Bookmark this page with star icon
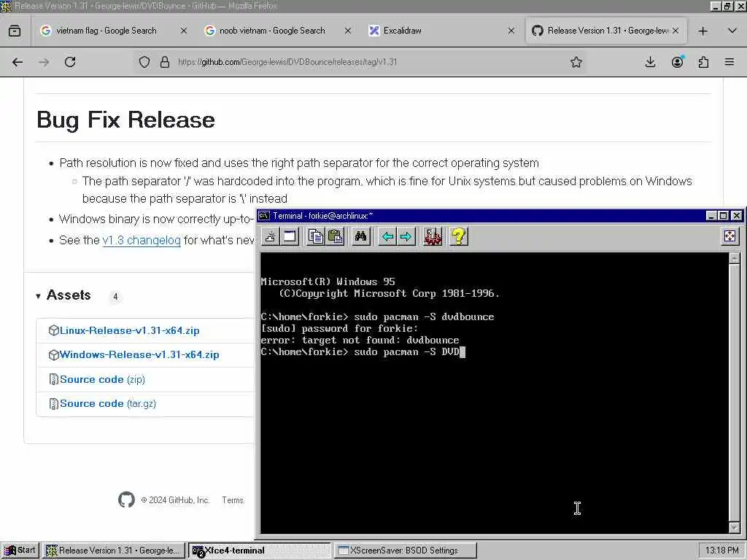Image resolution: width=747 pixels, height=560 pixels. tap(576, 62)
